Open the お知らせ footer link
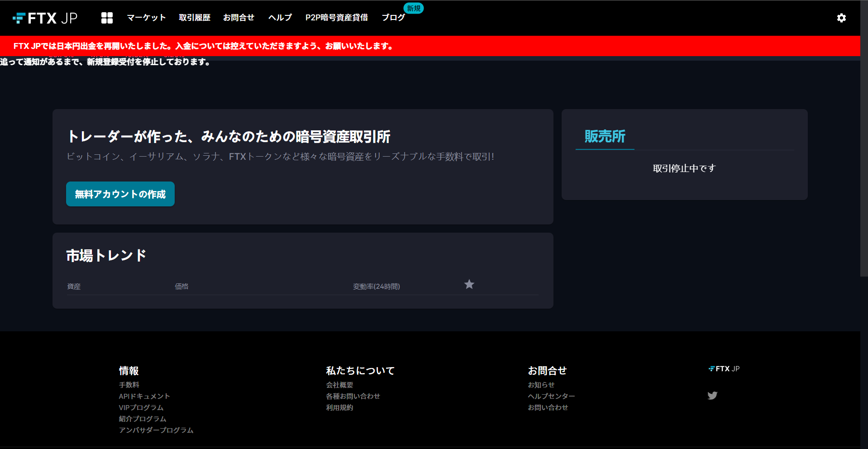The width and height of the screenshot is (868, 449). point(541,385)
